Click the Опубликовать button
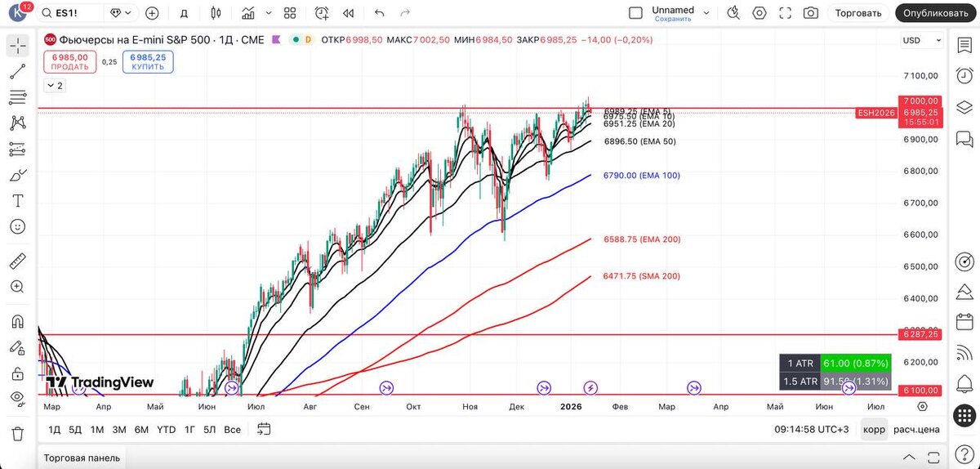This screenshot has height=469, width=980. coord(938,13)
